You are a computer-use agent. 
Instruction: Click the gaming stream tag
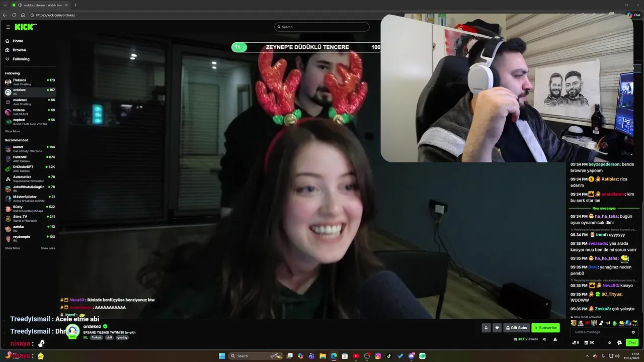click(x=122, y=337)
